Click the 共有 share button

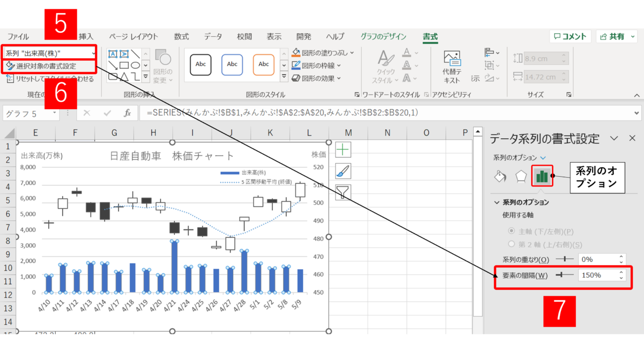(617, 36)
